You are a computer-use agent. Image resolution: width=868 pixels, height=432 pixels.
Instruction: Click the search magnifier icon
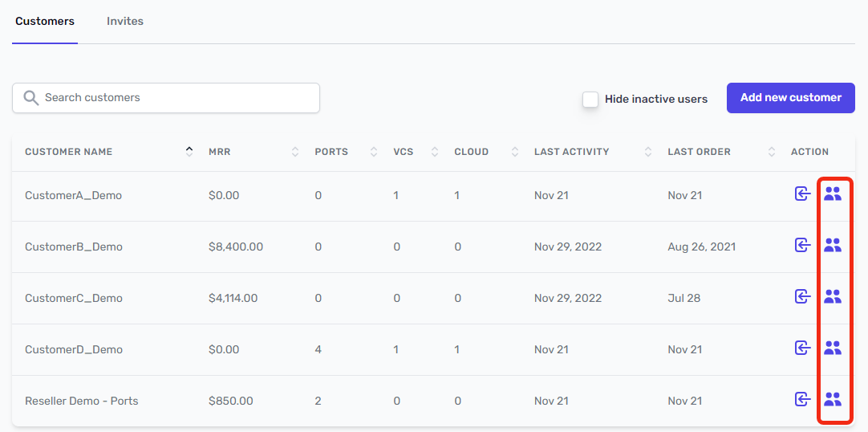click(x=31, y=98)
